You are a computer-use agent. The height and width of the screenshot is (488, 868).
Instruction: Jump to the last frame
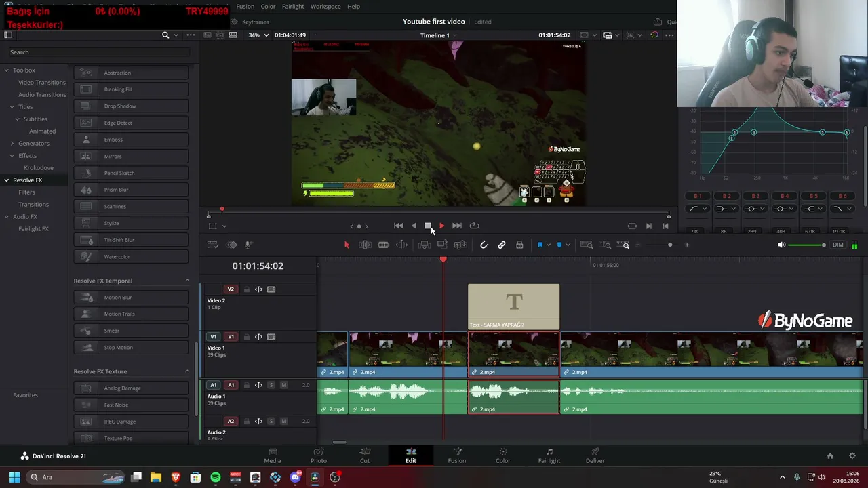(x=457, y=226)
